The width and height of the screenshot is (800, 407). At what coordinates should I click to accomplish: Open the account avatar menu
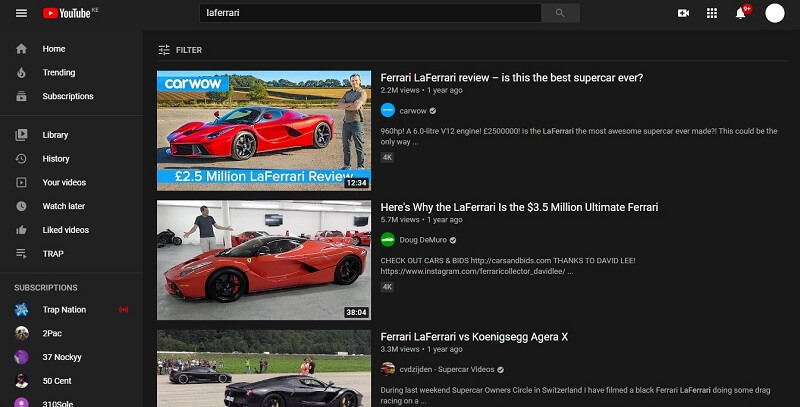point(774,13)
